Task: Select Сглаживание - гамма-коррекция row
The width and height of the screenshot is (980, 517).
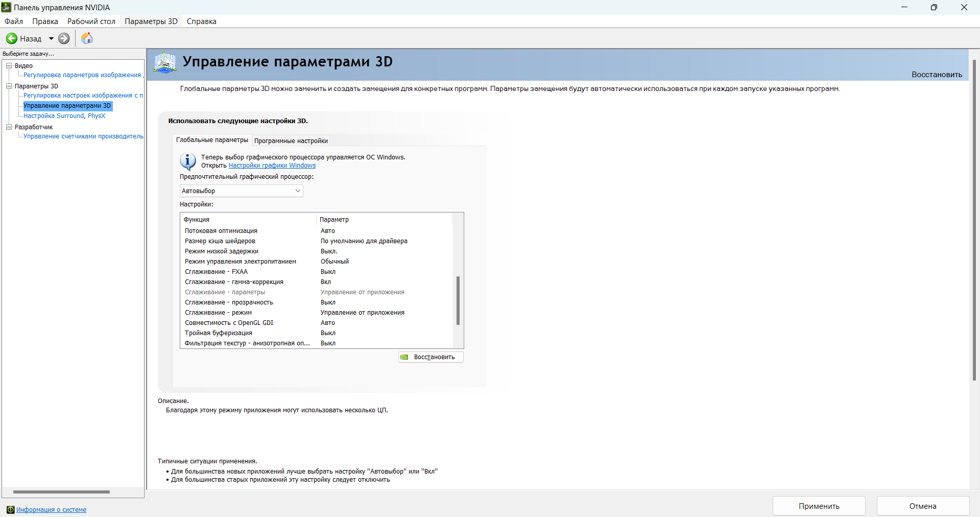Action: click(317, 282)
